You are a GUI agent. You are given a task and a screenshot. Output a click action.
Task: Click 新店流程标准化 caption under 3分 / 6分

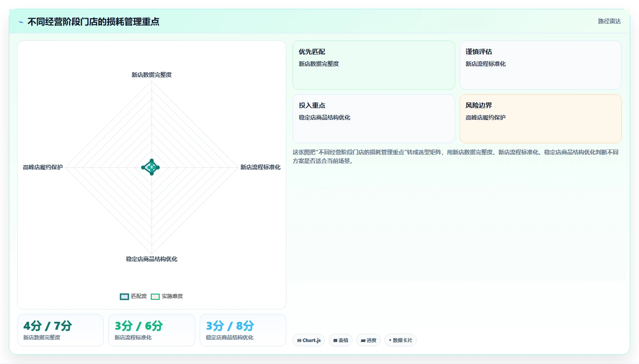coord(133,338)
